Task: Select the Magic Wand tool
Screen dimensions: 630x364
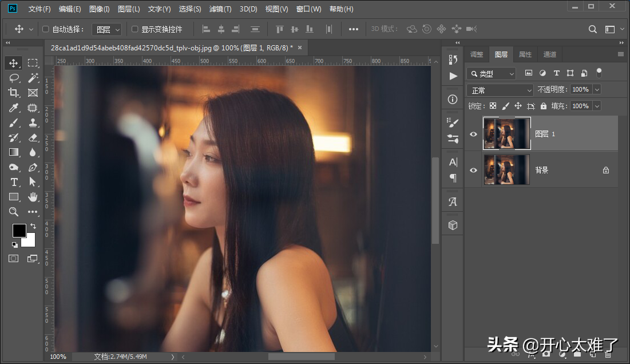Action: [33, 78]
